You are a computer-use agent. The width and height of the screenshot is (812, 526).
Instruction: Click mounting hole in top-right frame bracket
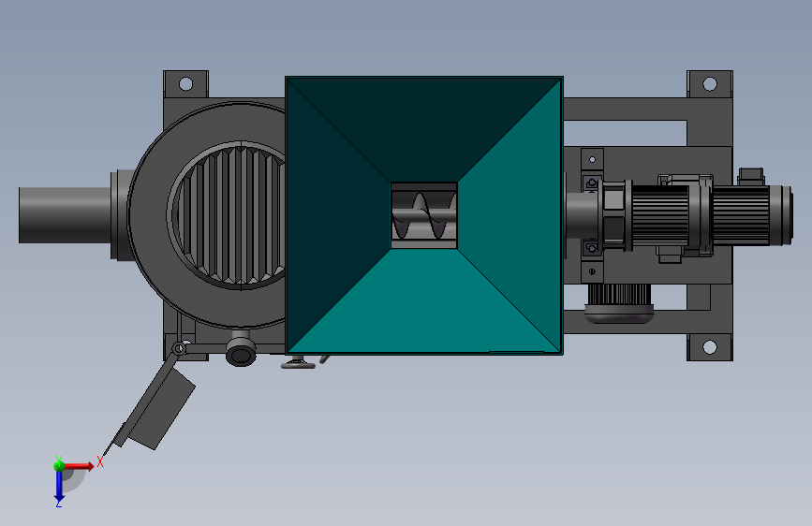[710, 83]
